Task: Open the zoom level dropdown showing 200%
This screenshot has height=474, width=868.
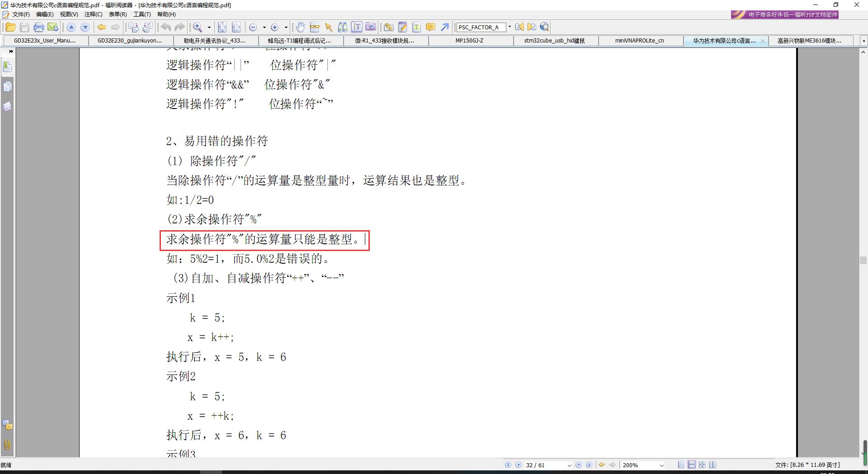Action: point(661,465)
